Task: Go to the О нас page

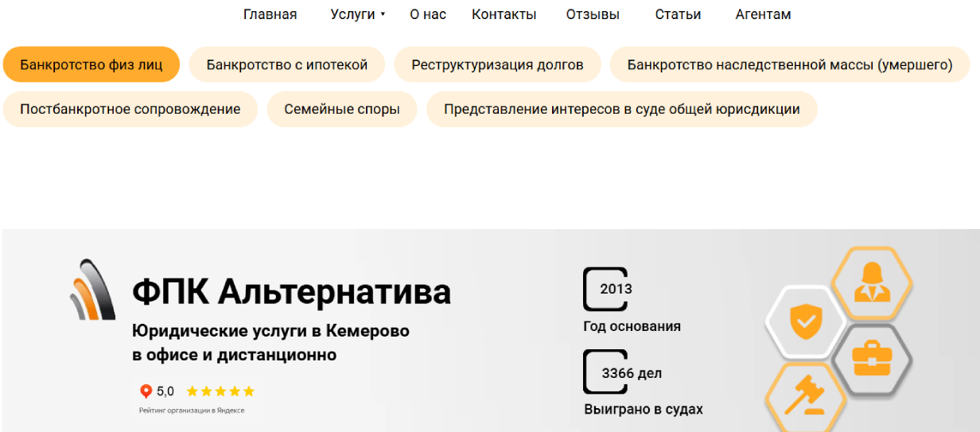Action: (428, 14)
